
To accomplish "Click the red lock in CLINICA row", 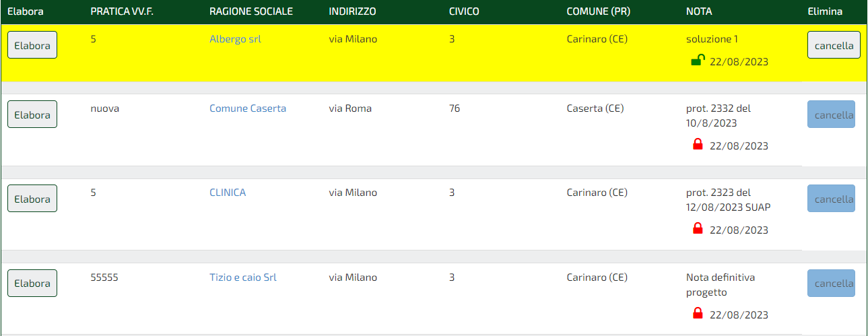I will click(698, 229).
